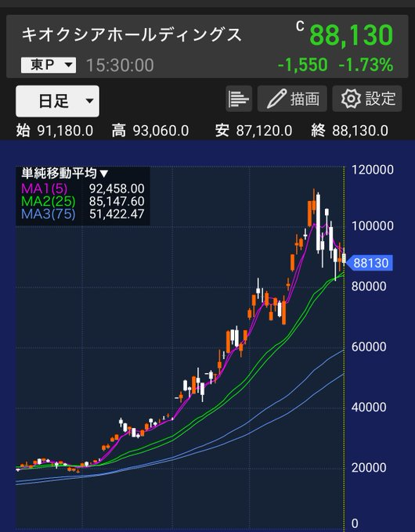The width and height of the screenshot is (415, 532).
Task: Click the MA3 value 51,422.47
Action: [x=117, y=214]
